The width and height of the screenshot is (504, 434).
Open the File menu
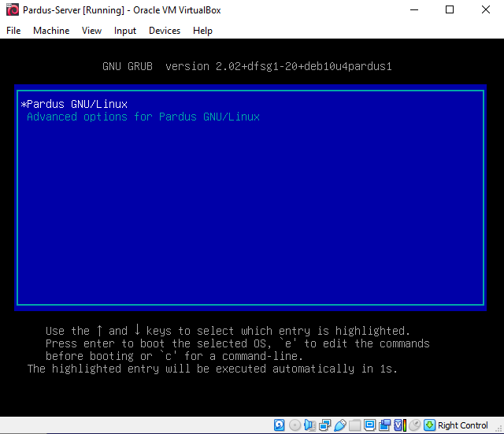coord(13,31)
